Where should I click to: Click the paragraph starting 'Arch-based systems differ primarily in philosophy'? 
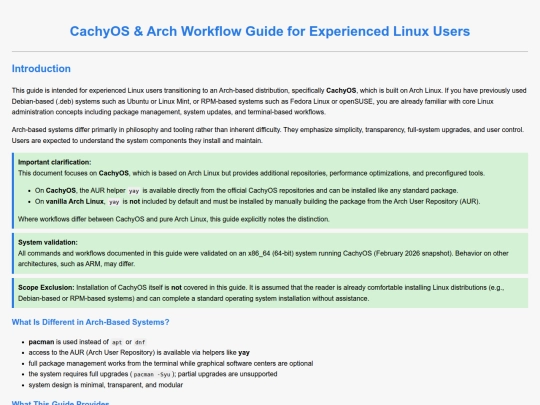pyautogui.click(x=268, y=135)
